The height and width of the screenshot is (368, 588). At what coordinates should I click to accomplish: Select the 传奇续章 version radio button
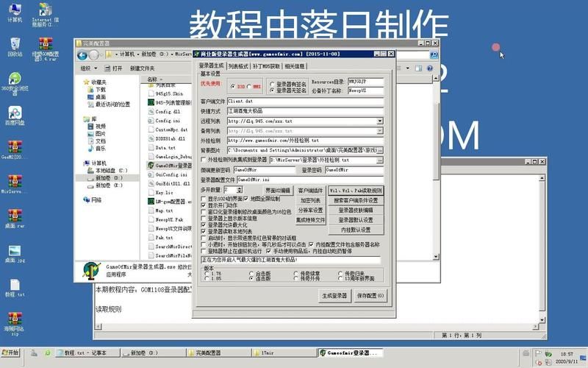(x=296, y=274)
